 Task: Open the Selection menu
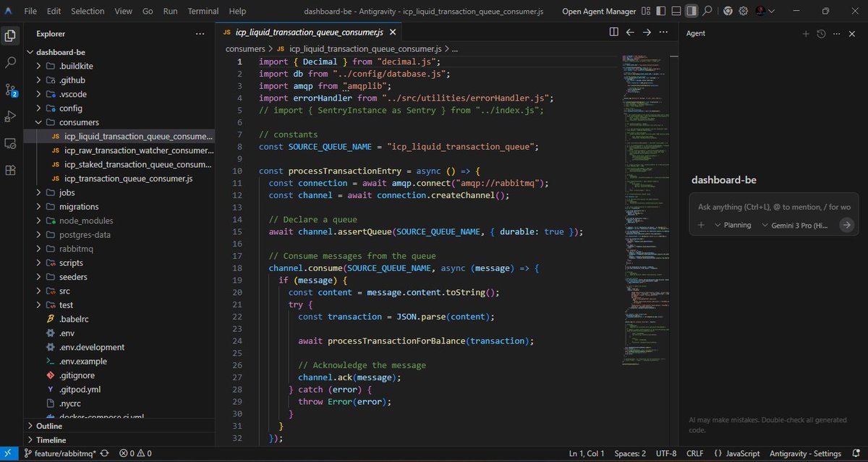click(x=88, y=11)
